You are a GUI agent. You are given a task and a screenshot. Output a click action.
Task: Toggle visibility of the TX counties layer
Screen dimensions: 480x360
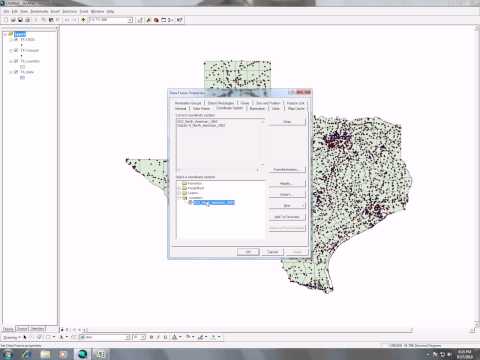point(16,61)
